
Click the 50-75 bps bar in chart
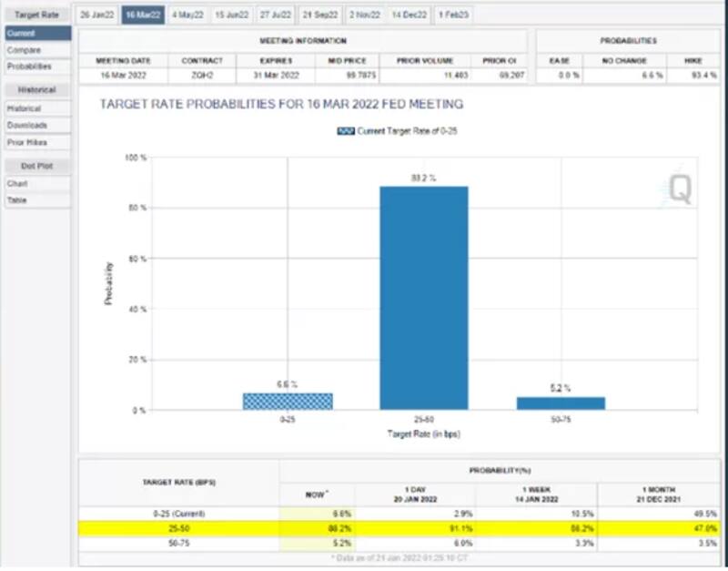pyautogui.click(x=560, y=403)
